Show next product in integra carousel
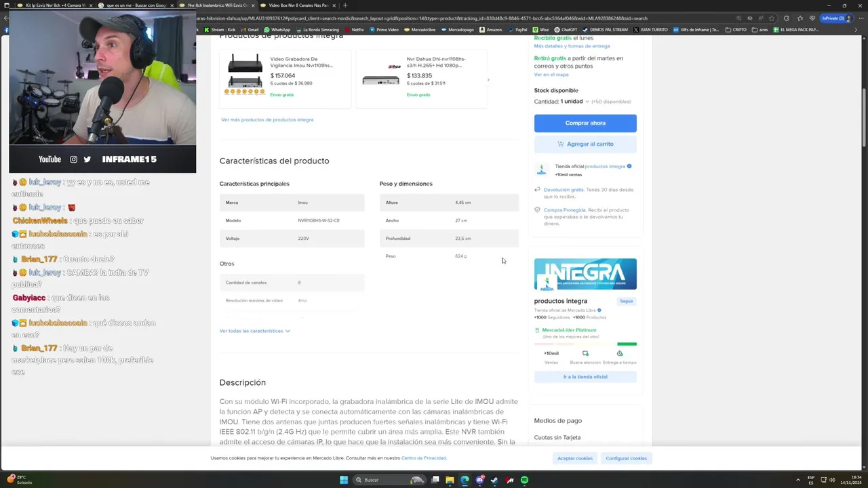 click(488, 79)
